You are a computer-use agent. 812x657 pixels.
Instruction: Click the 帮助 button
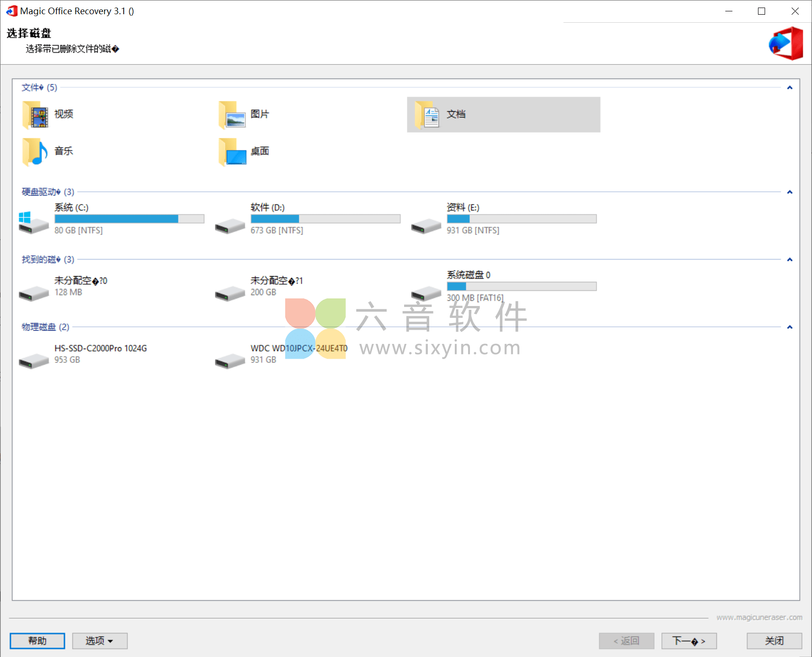pyautogui.click(x=37, y=640)
